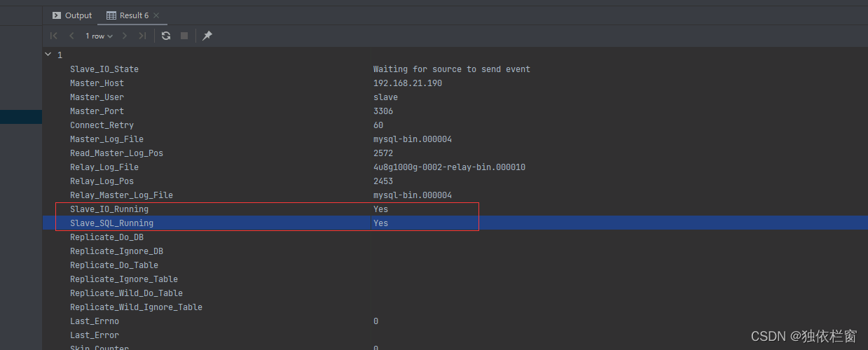Go to next page arrow

(125, 36)
